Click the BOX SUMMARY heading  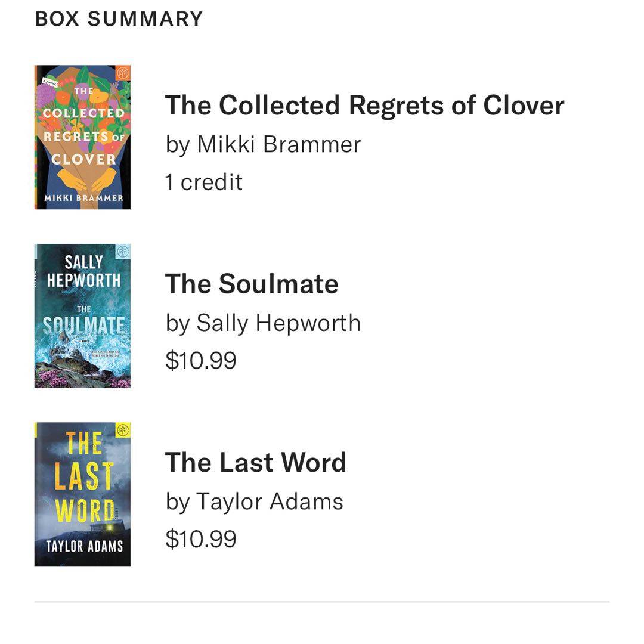119,18
